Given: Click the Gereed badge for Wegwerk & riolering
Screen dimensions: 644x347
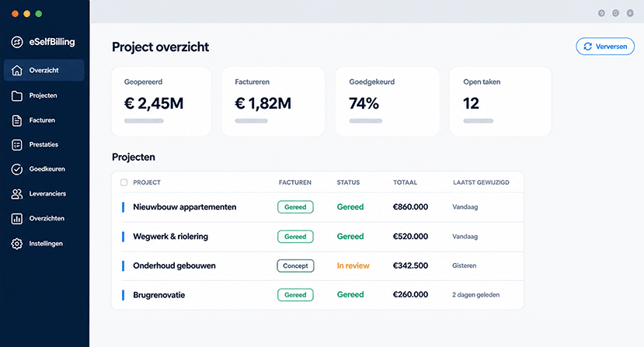Looking at the screenshot, I should click(295, 237).
